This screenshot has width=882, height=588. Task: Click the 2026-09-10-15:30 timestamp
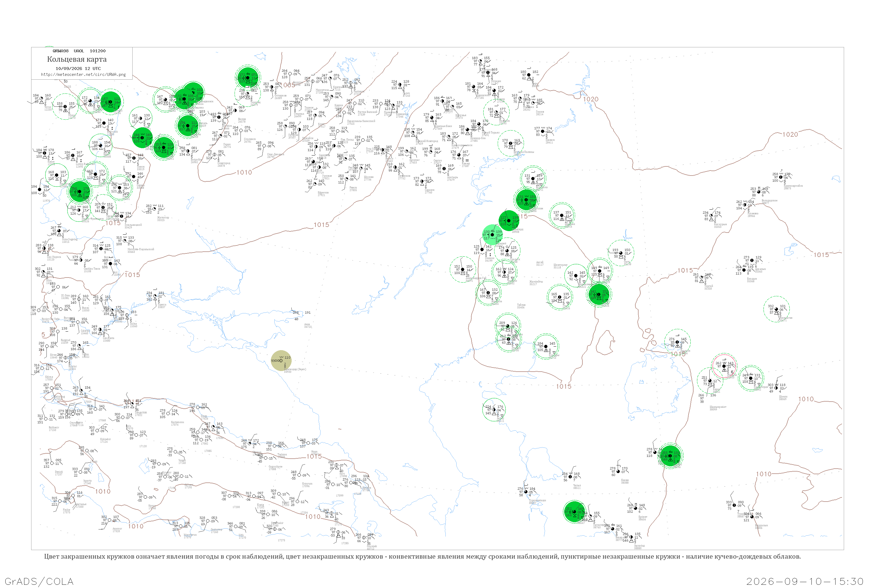coord(805,581)
